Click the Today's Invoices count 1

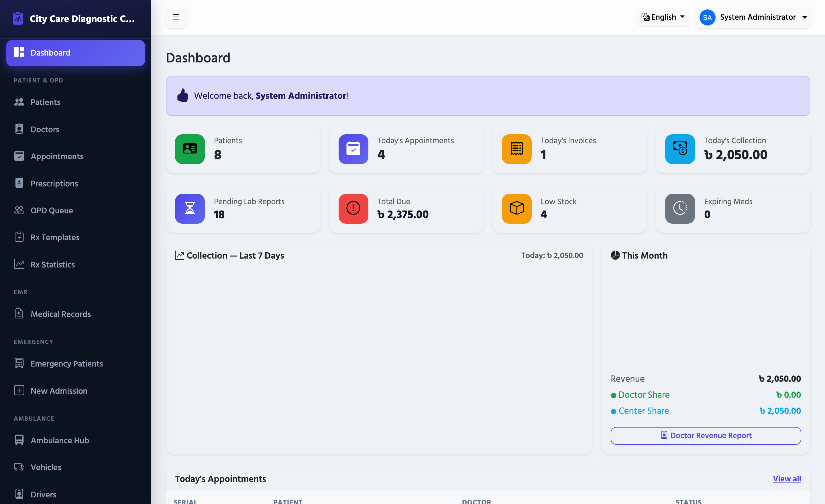tap(543, 155)
